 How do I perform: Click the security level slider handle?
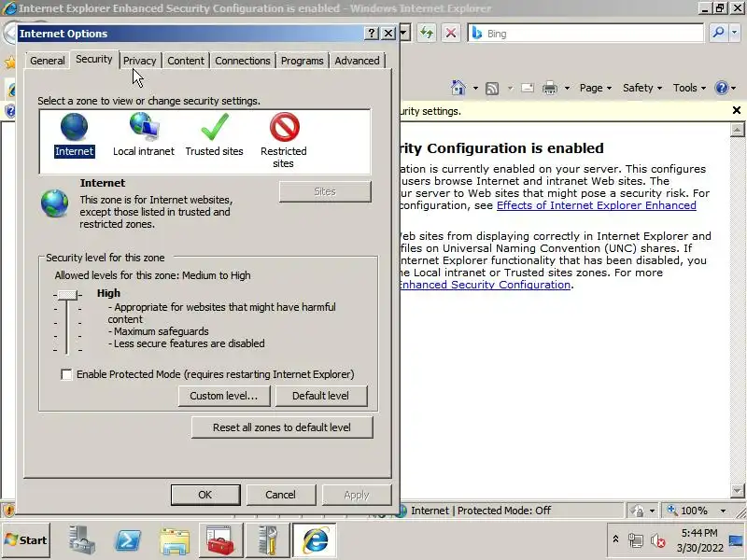click(x=67, y=295)
